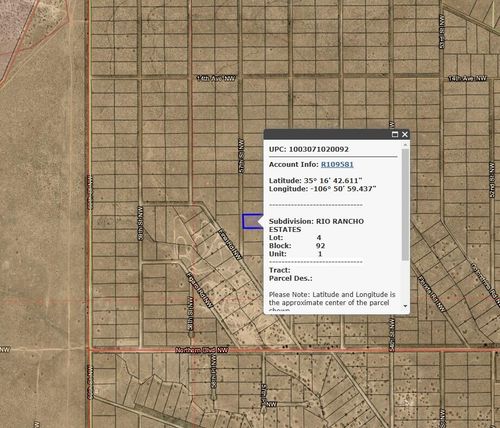Screen dimensions: 500x428
Task: Maximize the parcel info popup
Action: (395, 134)
